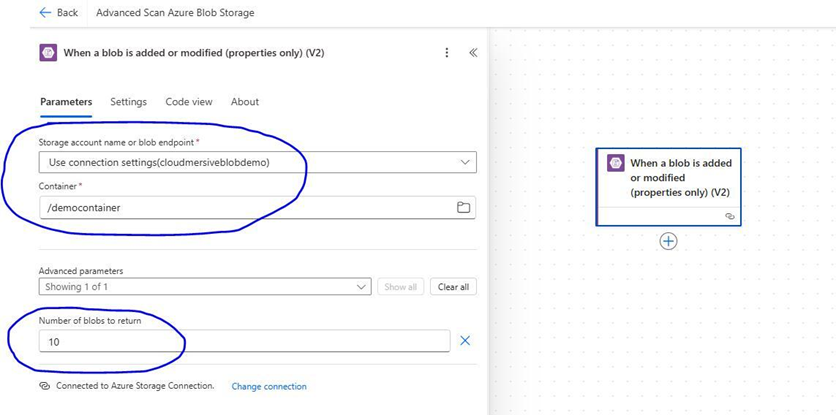Click 'Connected to Azure Storage Connection.' text
The image size is (836, 415).
(x=135, y=386)
